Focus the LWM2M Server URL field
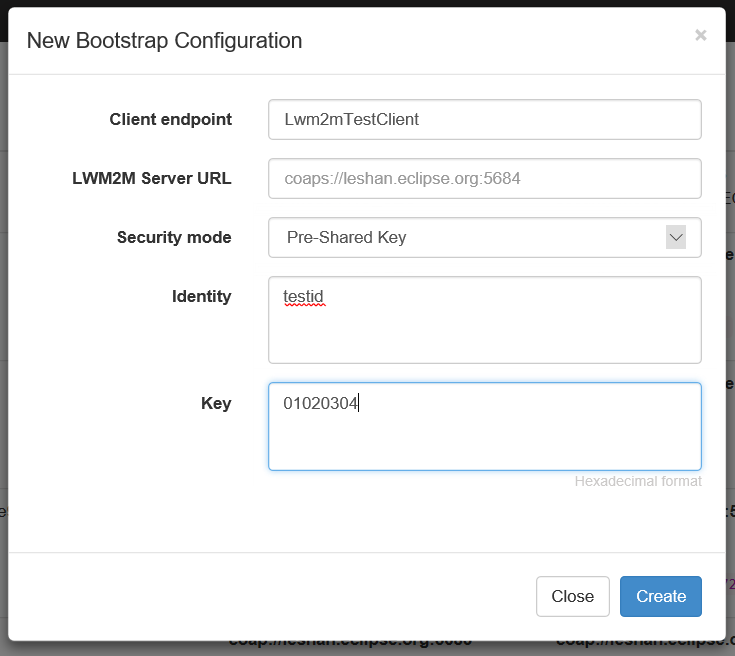Image resolution: width=735 pixels, height=656 pixels. click(x=485, y=179)
